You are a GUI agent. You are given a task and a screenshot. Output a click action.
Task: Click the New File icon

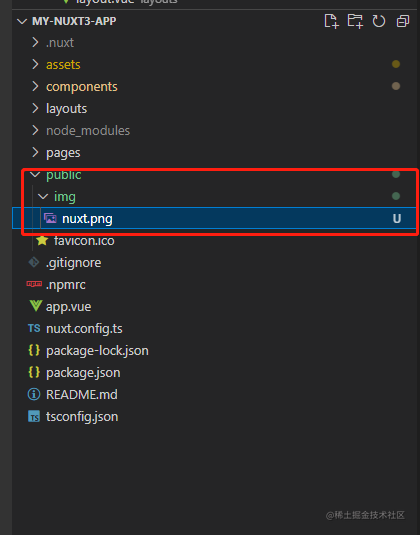click(331, 21)
